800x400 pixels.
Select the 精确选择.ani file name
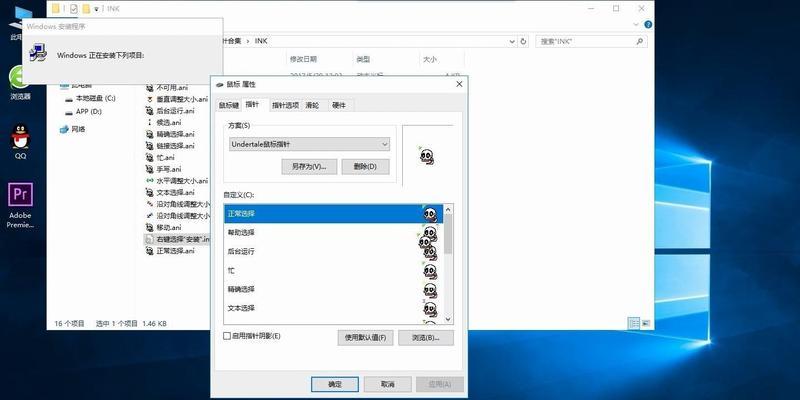[x=176, y=134]
